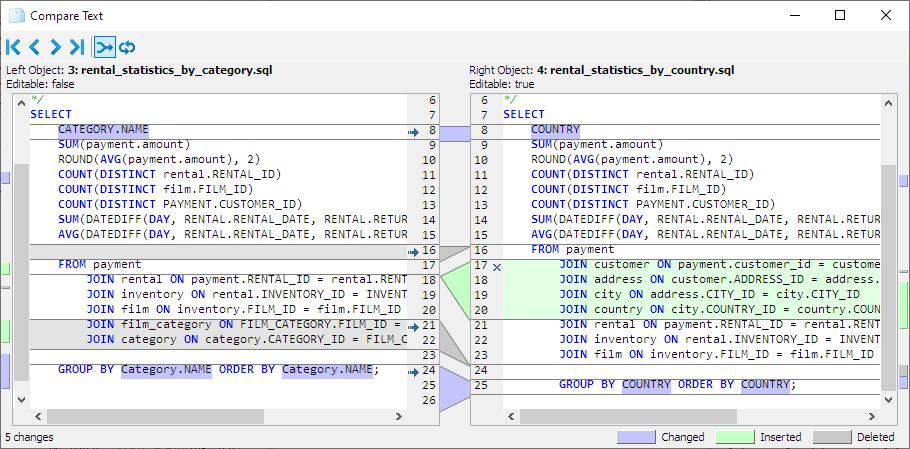Copy line 21 change to the right
The width and height of the screenshot is (910, 449).
click(x=414, y=325)
